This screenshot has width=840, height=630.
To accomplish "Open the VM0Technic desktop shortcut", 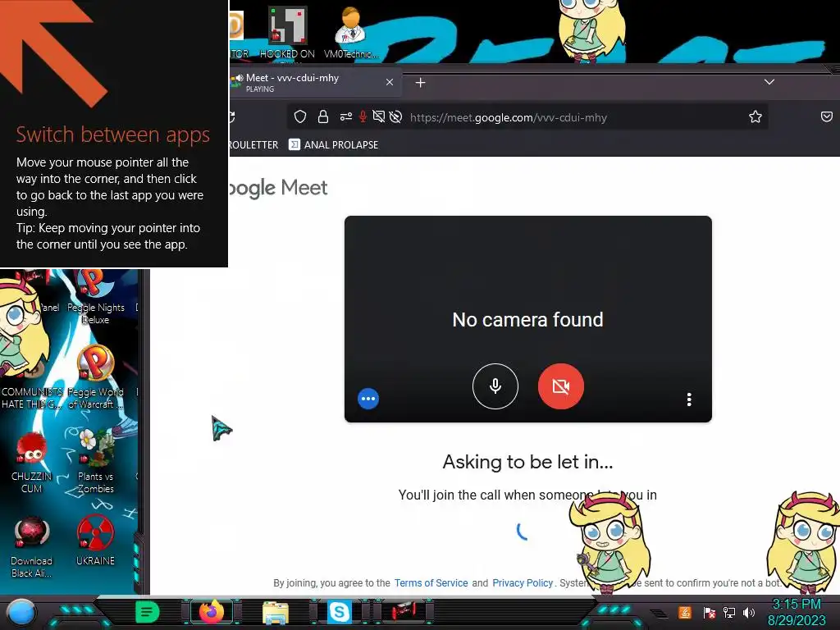I will click(x=351, y=32).
